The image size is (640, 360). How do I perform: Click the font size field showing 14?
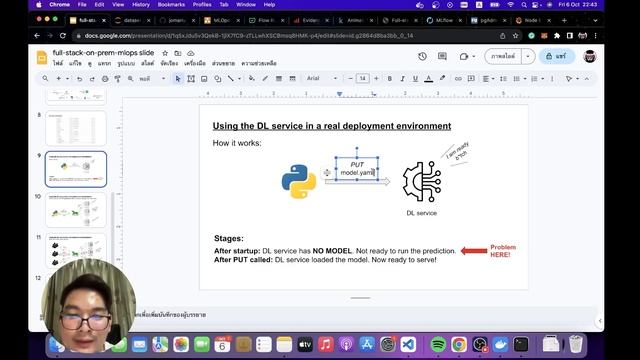362,78
